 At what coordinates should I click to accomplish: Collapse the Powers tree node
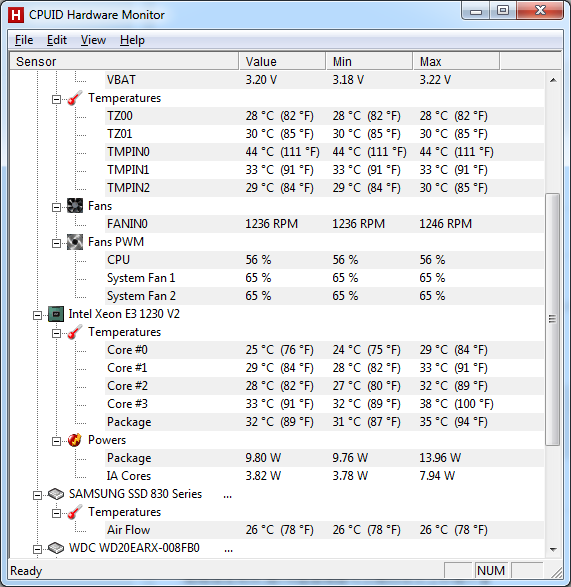56,442
